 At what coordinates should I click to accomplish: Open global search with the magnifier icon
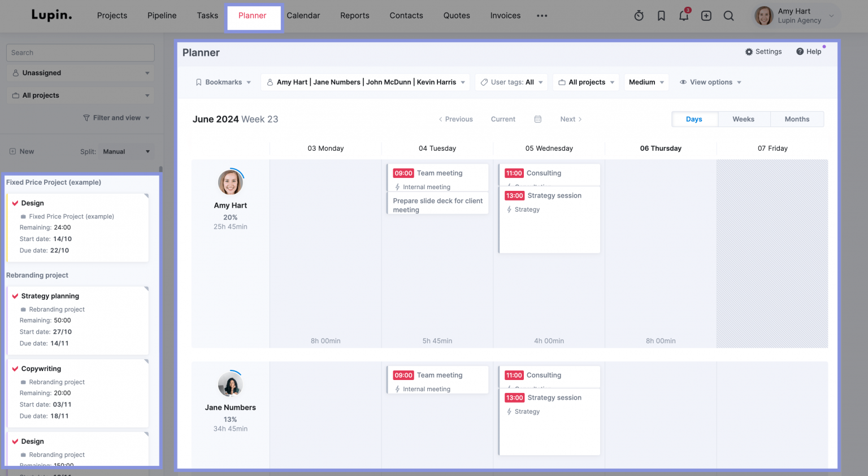(728, 16)
